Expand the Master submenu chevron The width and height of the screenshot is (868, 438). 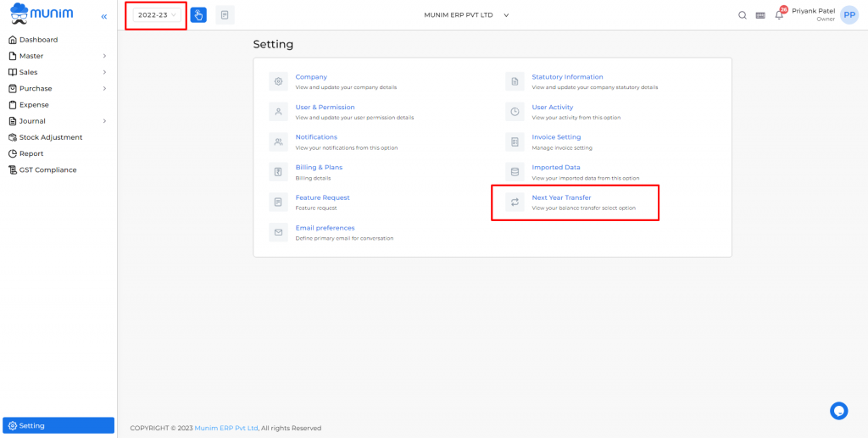click(104, 56)
